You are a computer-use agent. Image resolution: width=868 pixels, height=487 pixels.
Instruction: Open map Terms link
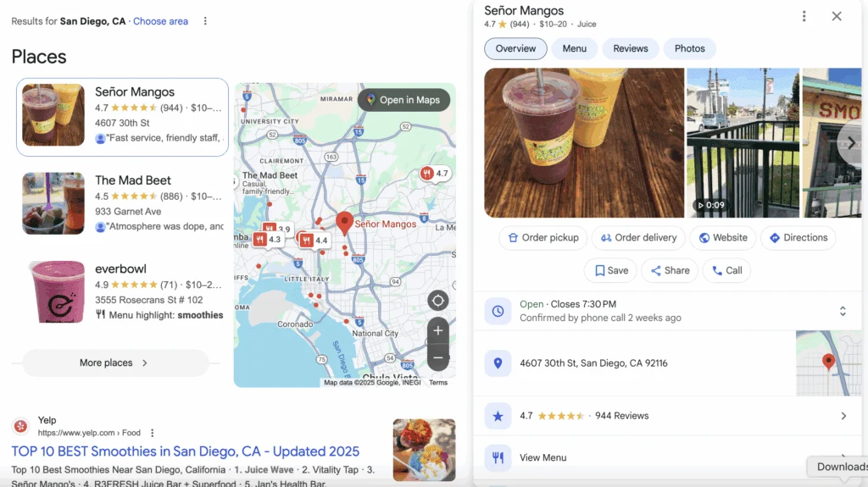(x=438, y=383)
